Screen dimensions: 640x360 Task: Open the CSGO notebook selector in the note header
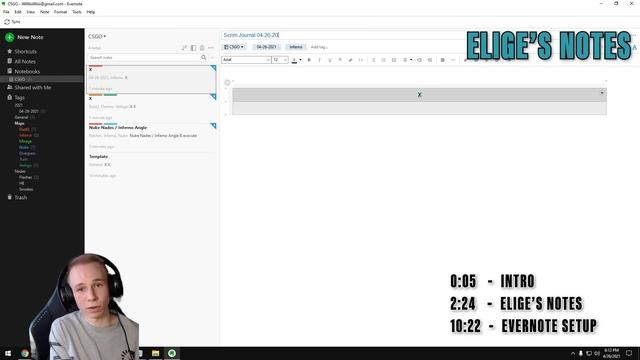pyautogui.click(x=234, y=47)
